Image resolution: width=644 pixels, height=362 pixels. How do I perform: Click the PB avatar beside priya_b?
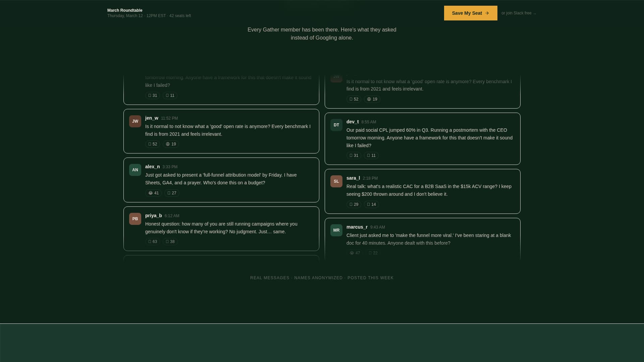(135, 219)
